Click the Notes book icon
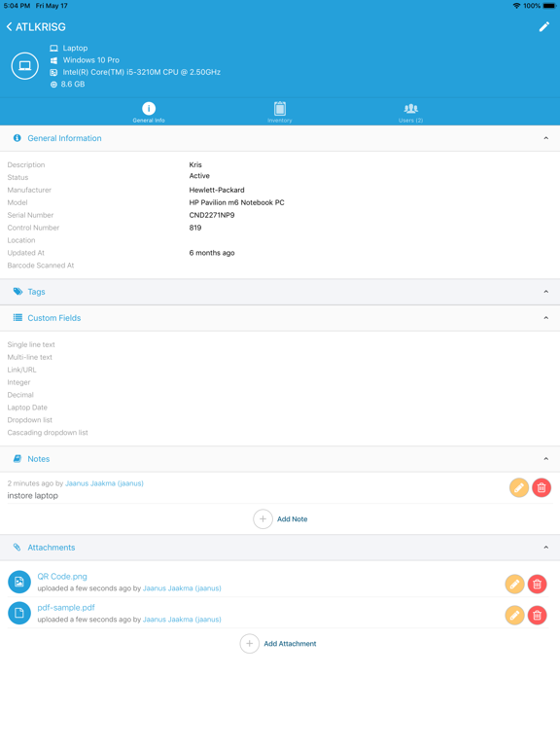Image resolution: width=560 pixels, height=747 pixels. pyautogui.click(x=17, y=459)
